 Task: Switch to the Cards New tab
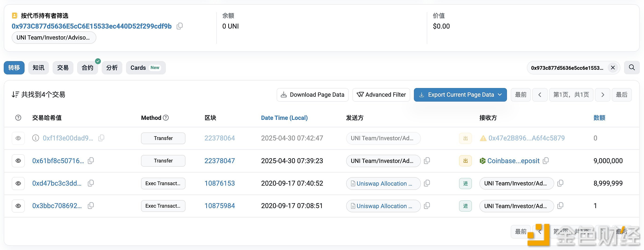[145, 68]
